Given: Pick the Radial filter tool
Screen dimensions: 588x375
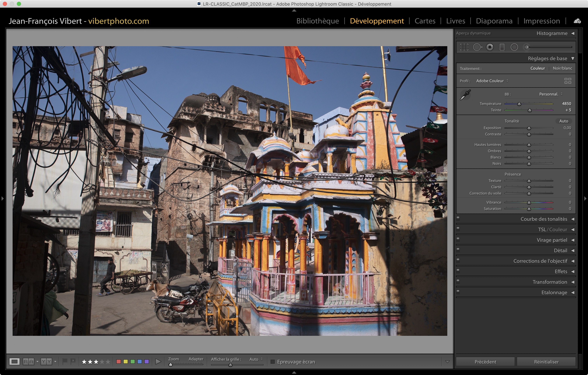Looking at the screenshot, I should 514,47.
